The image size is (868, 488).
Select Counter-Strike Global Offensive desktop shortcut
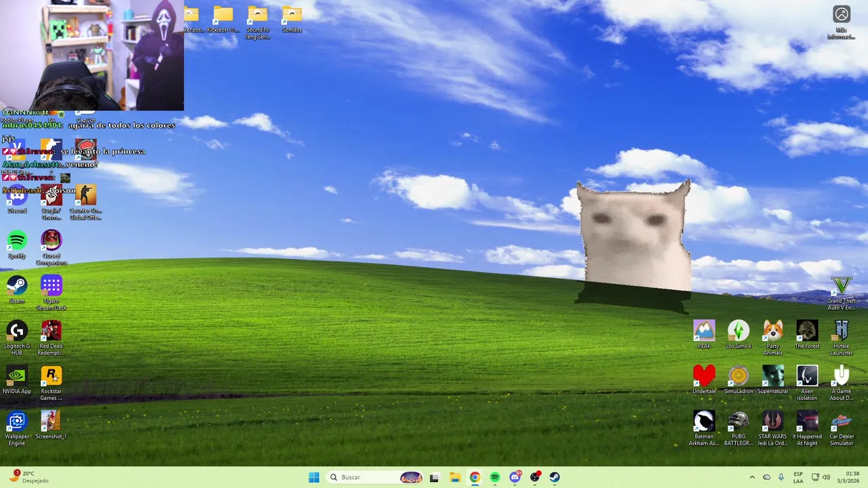coord(85,202)
